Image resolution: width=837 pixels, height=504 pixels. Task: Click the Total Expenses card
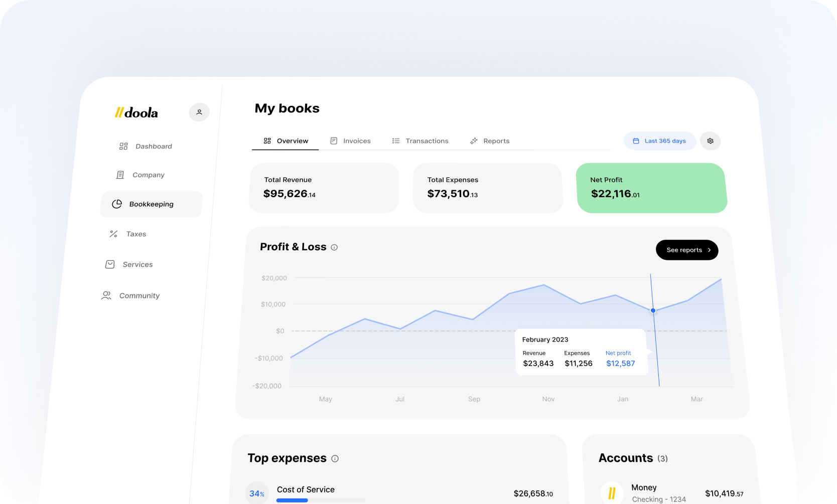click(x=488, y=188)
